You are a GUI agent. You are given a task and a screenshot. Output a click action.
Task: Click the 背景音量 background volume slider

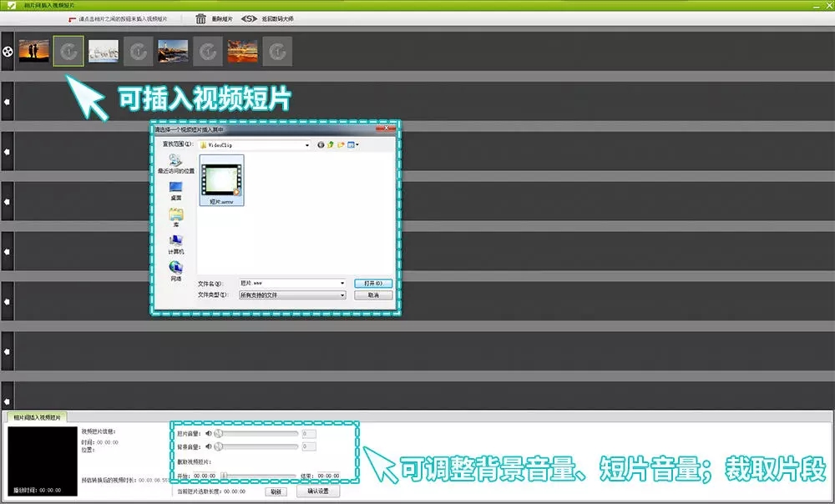click(x=256, y=446)
